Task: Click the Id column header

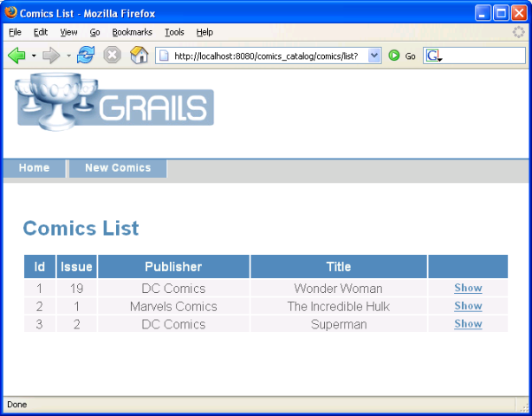Action: click(x=40, y=267)
